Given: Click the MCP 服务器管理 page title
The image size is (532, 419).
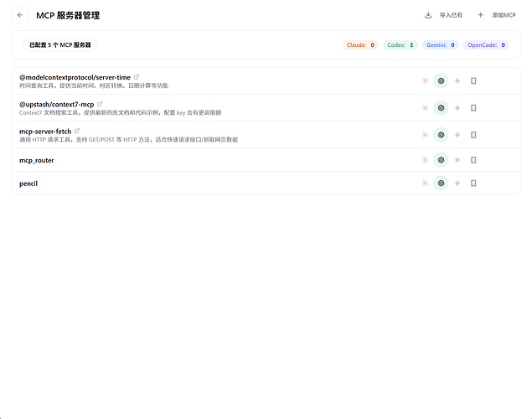Looking at the screenshot, I should pos(68,15).
